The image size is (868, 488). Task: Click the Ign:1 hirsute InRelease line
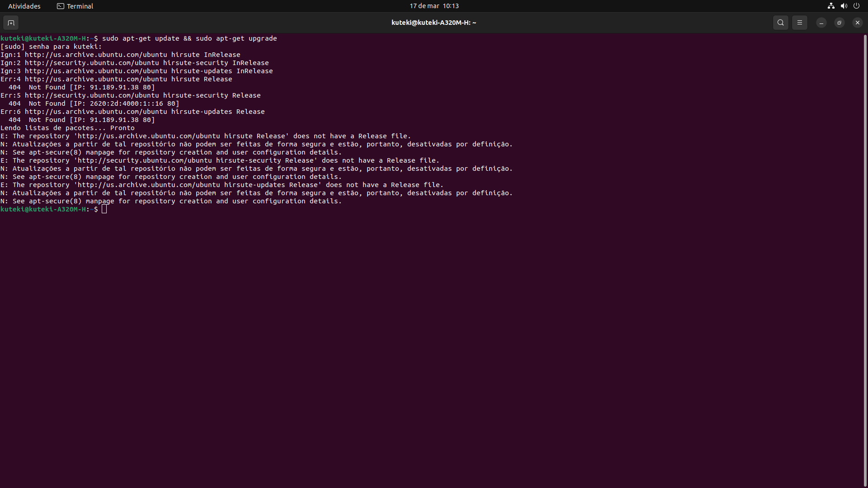[x=120, y=55]
